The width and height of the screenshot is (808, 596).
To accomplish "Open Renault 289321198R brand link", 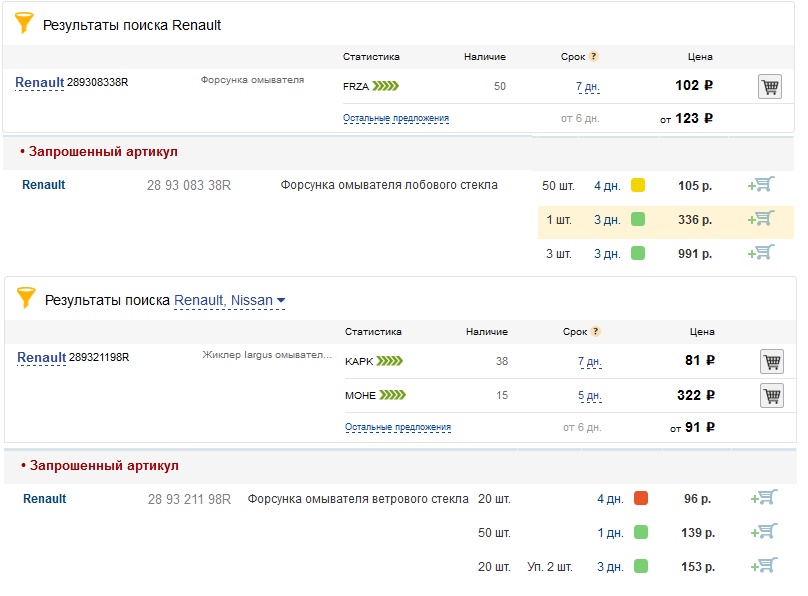I will (x=42, y=357).
